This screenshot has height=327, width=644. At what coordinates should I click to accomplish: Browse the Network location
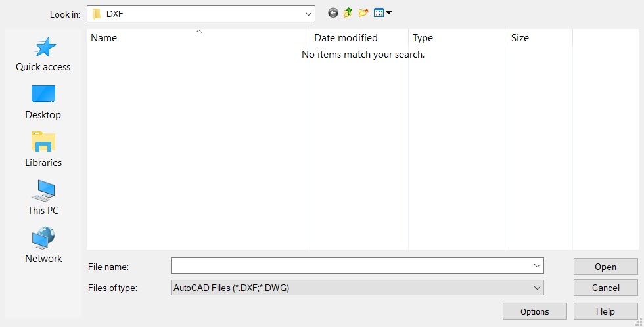tap(43, 246)
